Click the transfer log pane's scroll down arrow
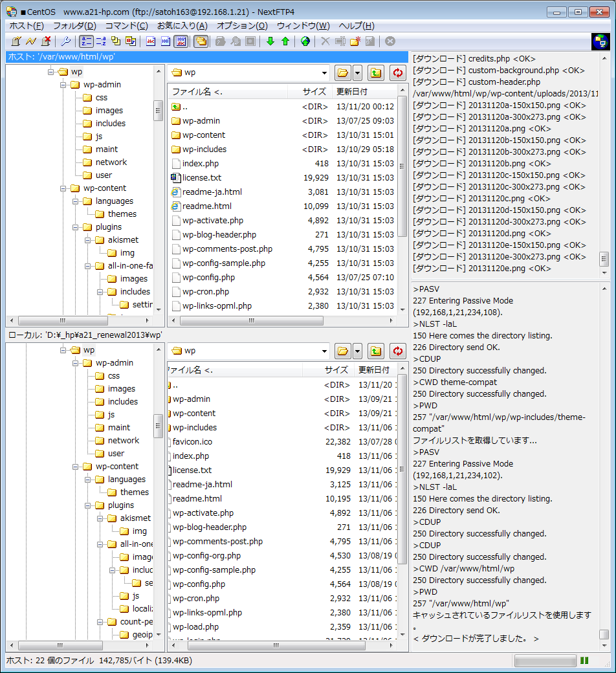The image size is (616, 673). (x=604, y=272)
